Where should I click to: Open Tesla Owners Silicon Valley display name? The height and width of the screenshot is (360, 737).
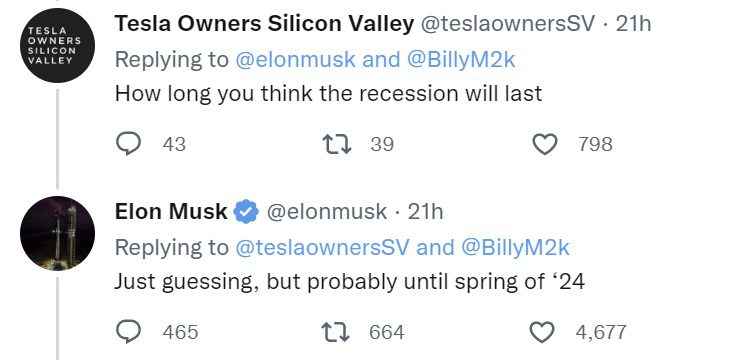[x=264, y=23]
